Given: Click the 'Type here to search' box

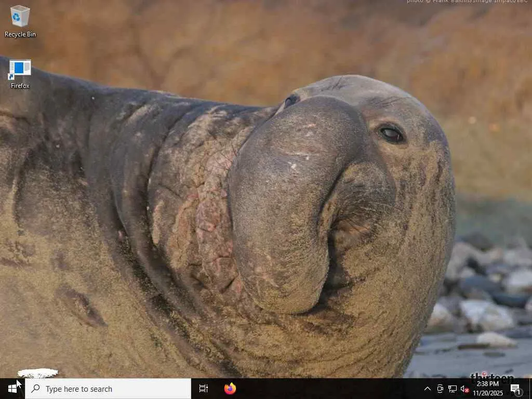Looking at the screenshot, I should point(108,389).
